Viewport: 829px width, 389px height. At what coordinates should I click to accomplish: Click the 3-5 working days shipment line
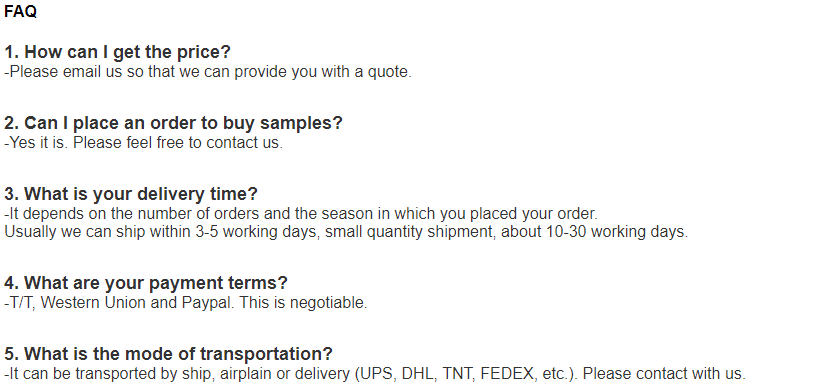tap(346, 231)
